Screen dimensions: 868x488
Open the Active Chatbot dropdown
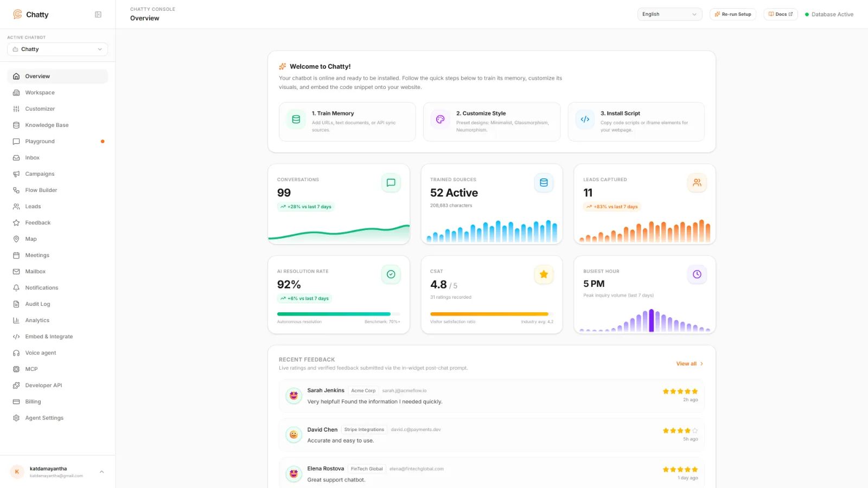click(x=58, y=49)
